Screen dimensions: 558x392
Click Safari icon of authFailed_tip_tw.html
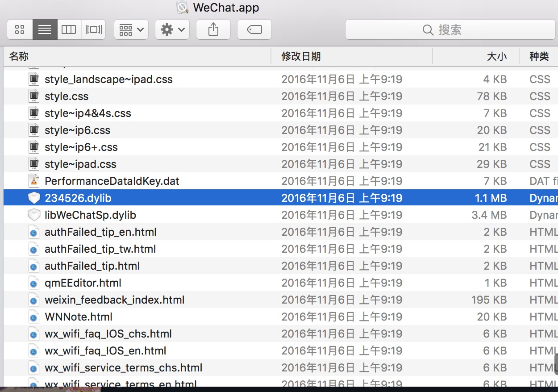[33, 250]
